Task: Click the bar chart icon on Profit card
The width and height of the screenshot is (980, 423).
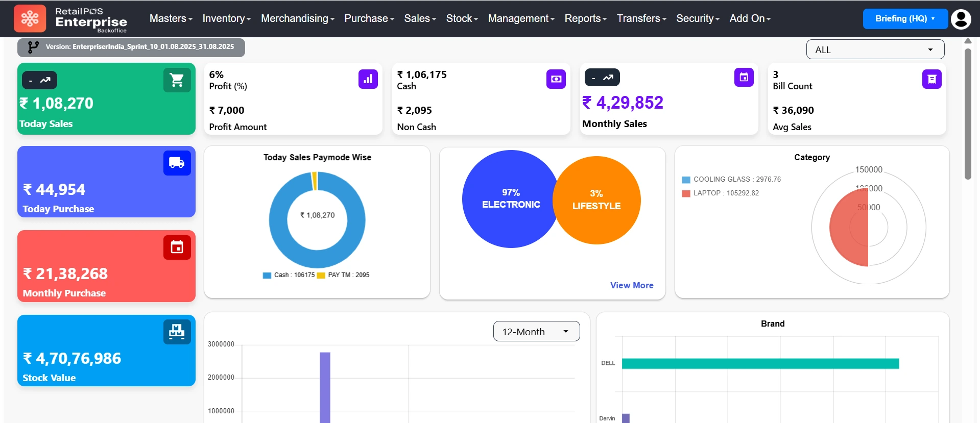Action: [368, 79]
